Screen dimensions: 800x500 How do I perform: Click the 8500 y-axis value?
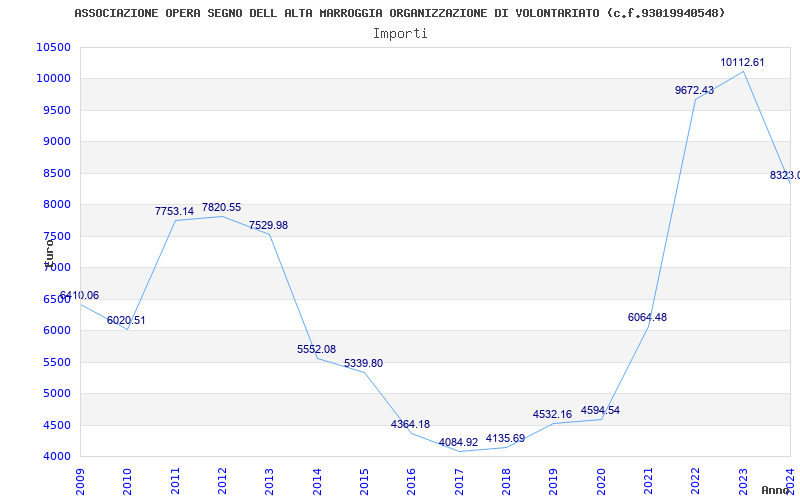pyautogui.click(x=56, y=173)
